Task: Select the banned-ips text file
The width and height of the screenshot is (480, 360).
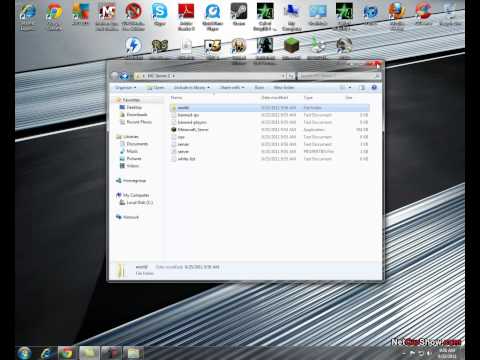Action: (269, 115)
